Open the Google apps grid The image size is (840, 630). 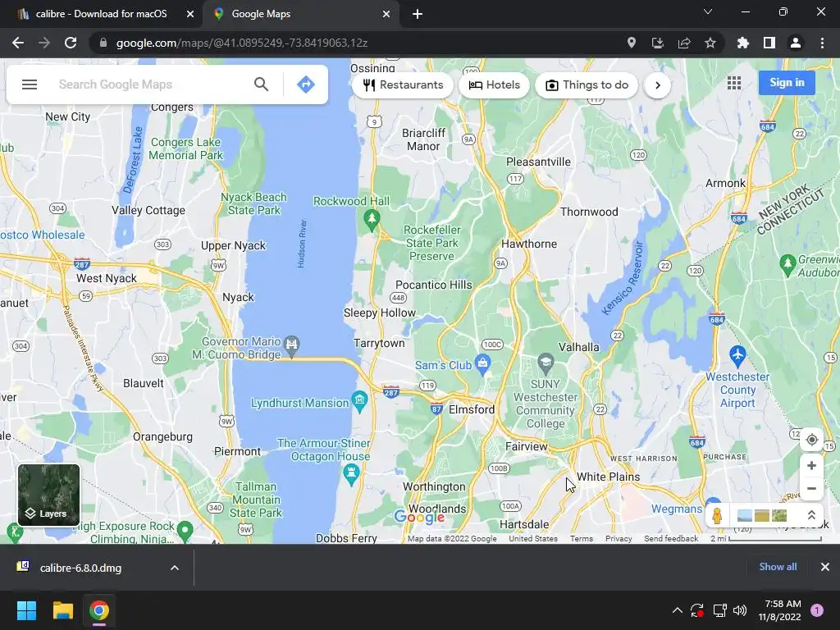pyautogui.click(x=734, y=83)
